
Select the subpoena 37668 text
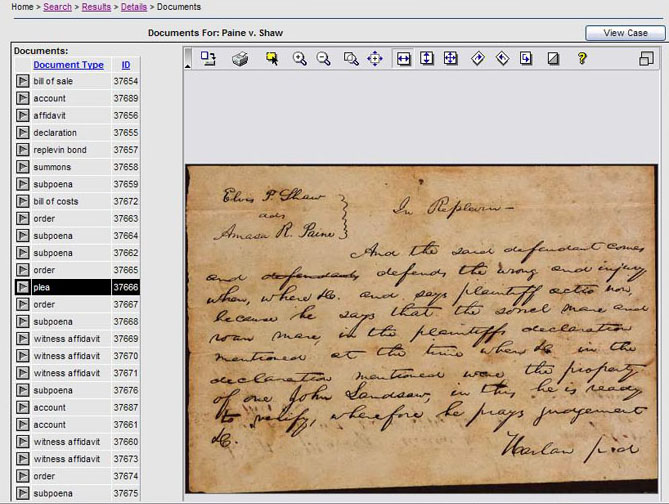53,322
